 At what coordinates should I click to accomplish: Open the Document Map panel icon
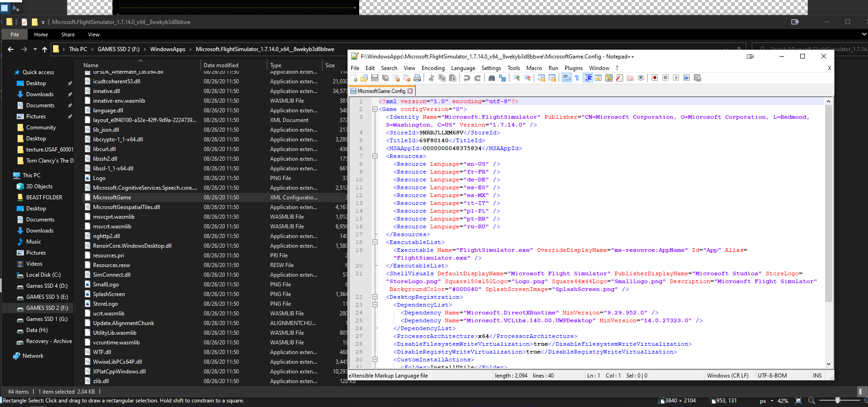[608, 78]
